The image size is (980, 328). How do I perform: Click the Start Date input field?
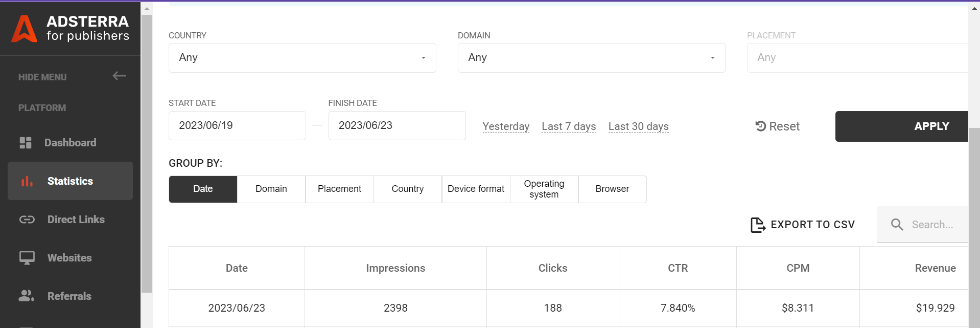click(237, 126)
